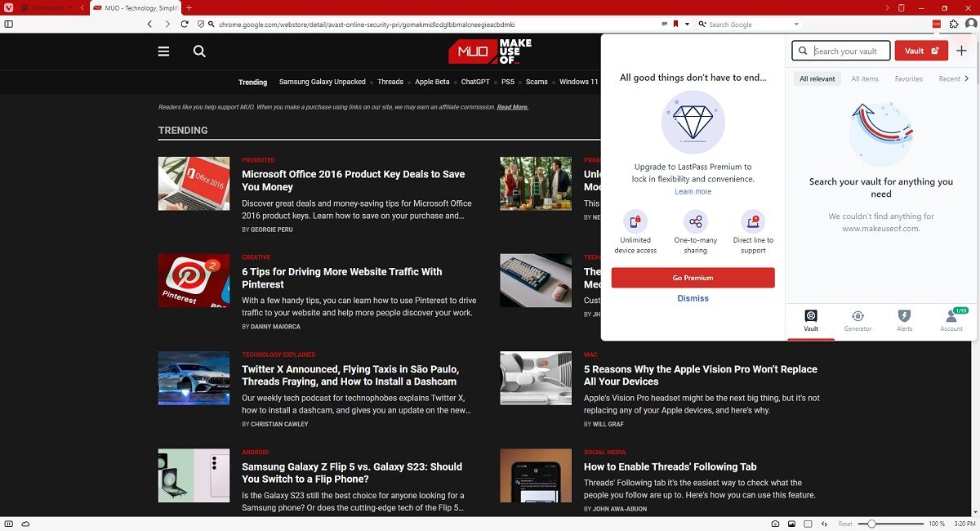Click the Go Premium button
The image size is (980, 531).
pyautogui.click(x=693, y=277)
